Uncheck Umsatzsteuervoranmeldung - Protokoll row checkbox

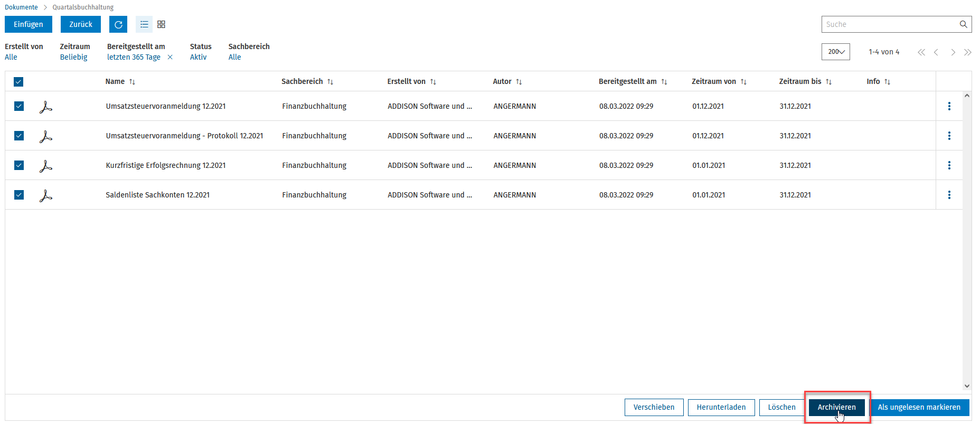coord(18,136)
